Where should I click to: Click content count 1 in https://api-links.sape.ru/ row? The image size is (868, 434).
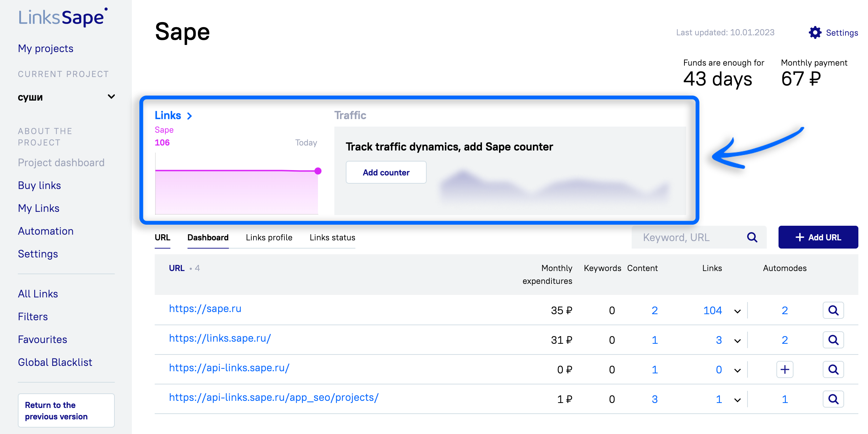click(654, 369)
